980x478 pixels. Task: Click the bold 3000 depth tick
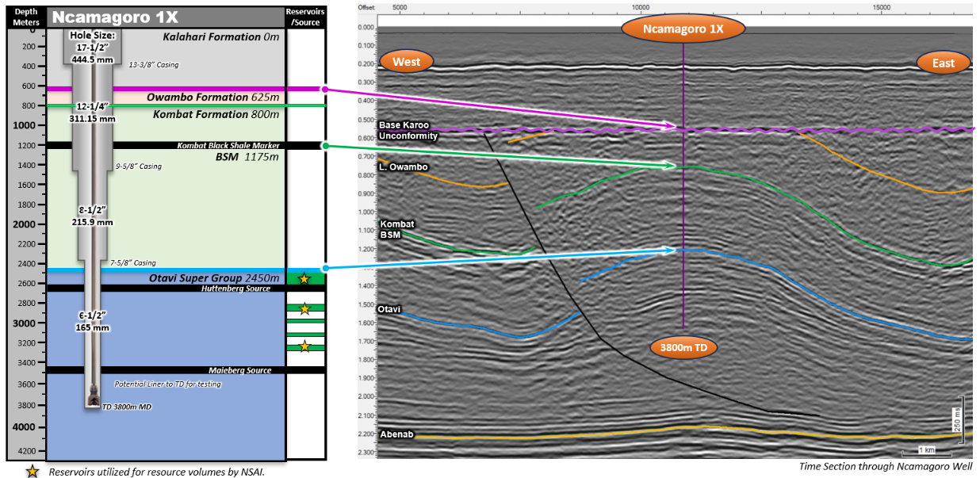click(x=24, y=323)
